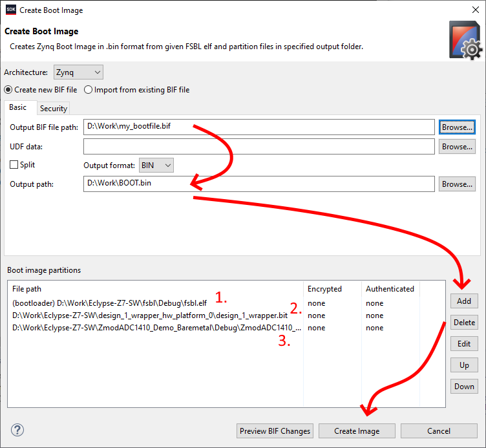
Task: Select the ZmodADC1410_Demo_Baremetal partition row
Action: click(x=226, y=328)
